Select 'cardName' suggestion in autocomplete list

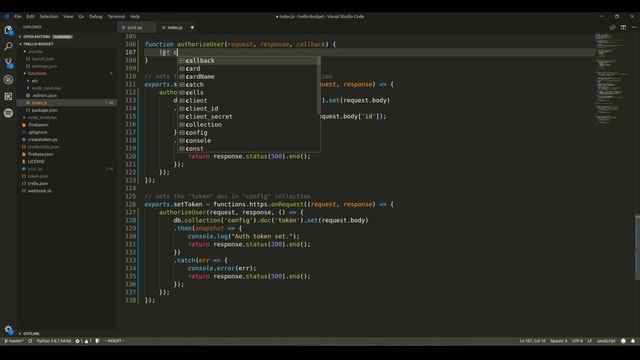[247, 77]
